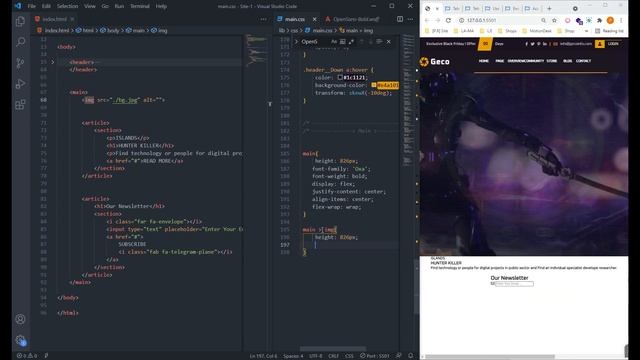Viewport: 640px width, 360px height.
Task: Open the Run menu
Action: click(119, 6)
